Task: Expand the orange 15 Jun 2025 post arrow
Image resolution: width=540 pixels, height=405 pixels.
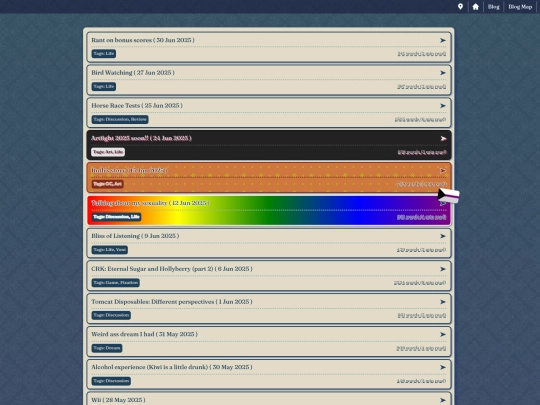Action: tap(443, 171)
